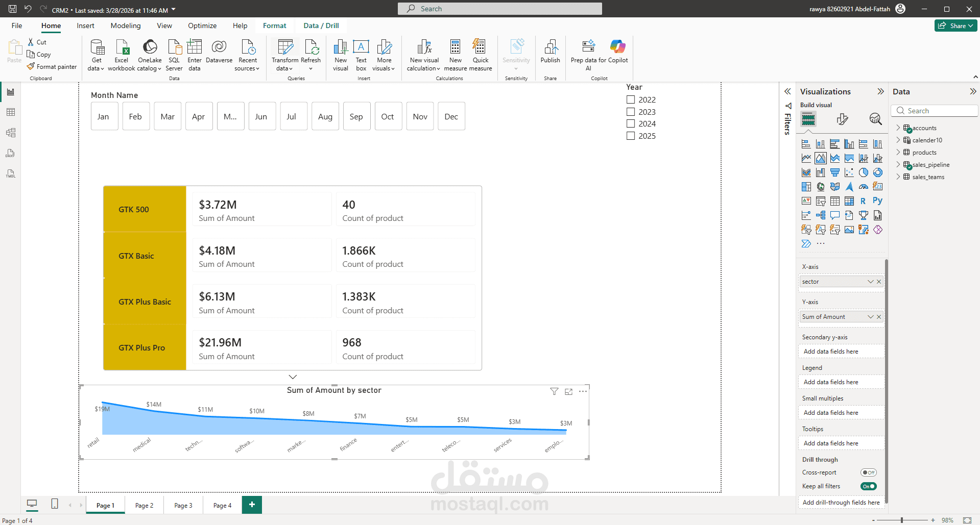Select the funnel chart visual
980x525 pixels.
pos(835,172)
